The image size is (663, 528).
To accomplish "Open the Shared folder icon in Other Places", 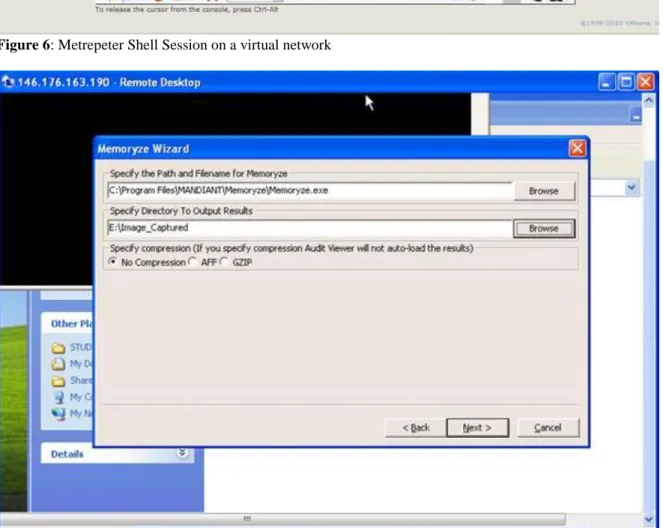I will pyautogui.click(x=58, y=381).
